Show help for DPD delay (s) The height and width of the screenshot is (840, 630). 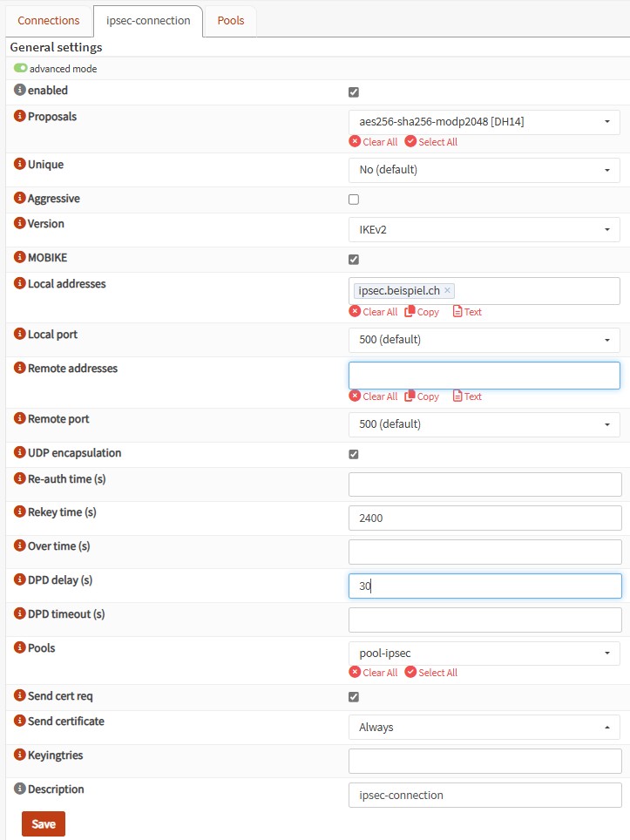click(20, 579)
